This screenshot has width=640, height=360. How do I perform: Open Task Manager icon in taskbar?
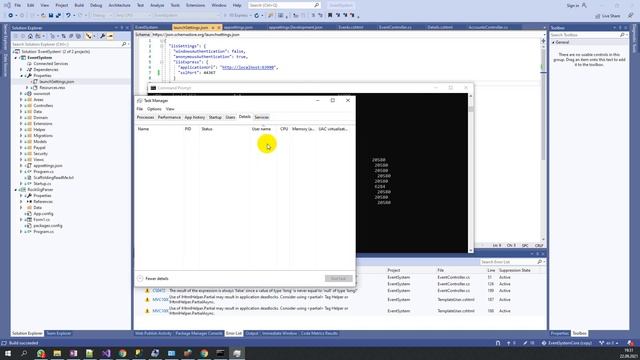pyautogui.click(x=237, y=353)
